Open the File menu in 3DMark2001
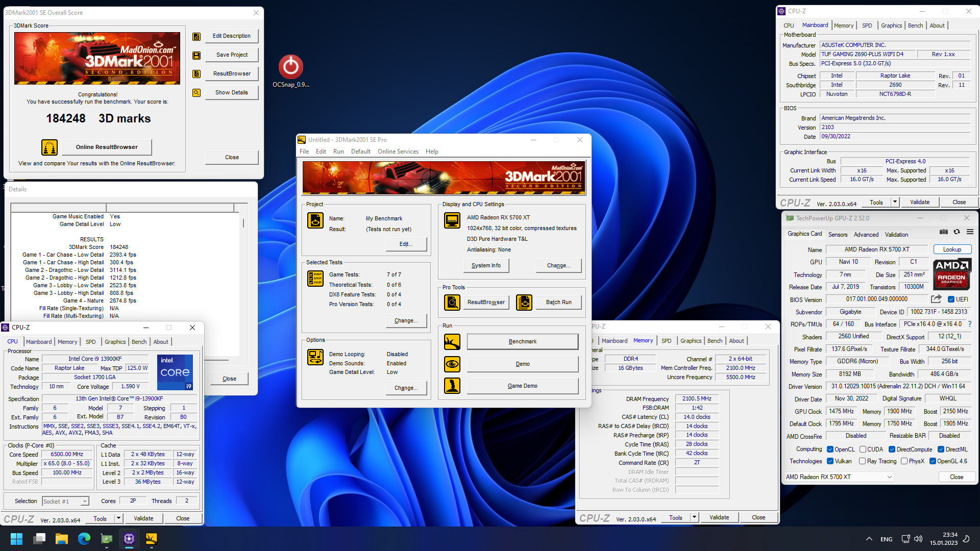The width and height of the screenshot is (980, 551). pyautogui.click(x=304, y=152)
